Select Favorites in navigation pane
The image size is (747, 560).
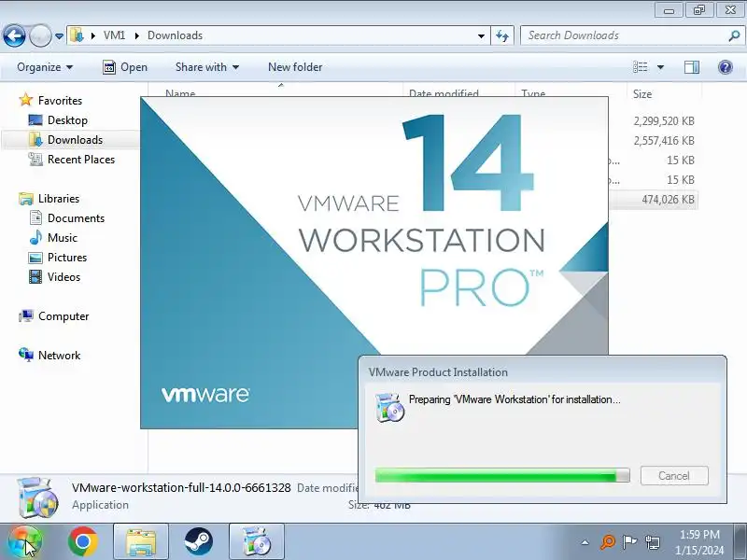60,101
